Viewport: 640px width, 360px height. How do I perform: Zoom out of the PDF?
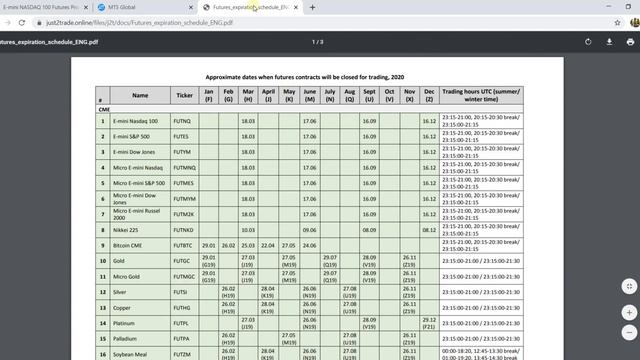(629, 333)
